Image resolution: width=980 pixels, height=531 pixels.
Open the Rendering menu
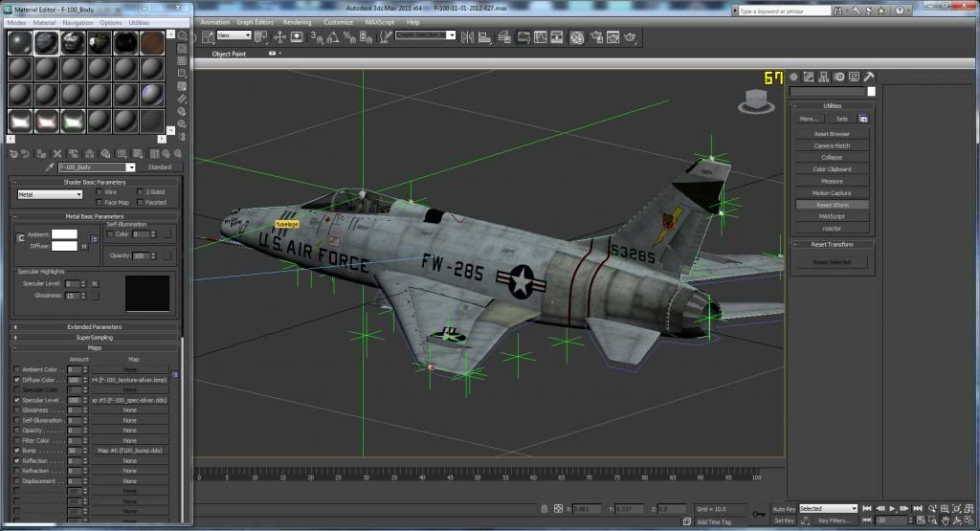[298, 21]
